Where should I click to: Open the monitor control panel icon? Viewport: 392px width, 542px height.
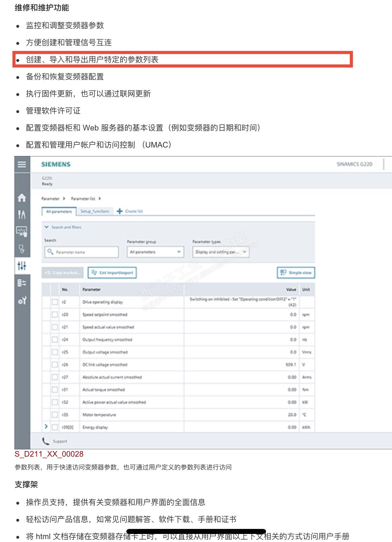click(22, 231)
